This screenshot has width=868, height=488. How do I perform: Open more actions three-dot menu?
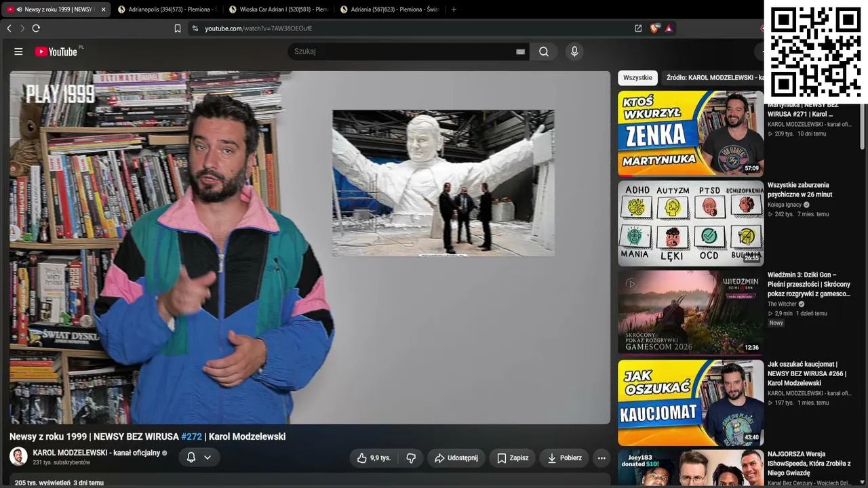pos(601,458)
